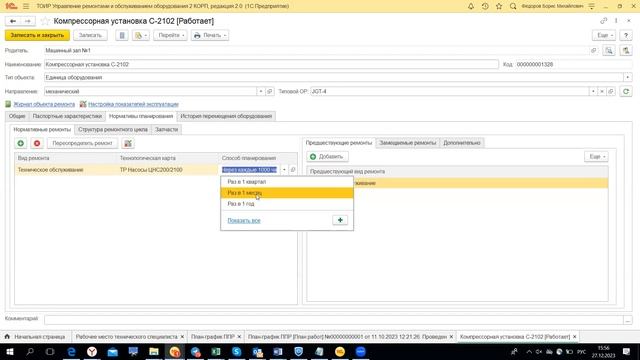Close the План-график ППР tab
This screenshot has height=360, width=640.
(239, 337)
